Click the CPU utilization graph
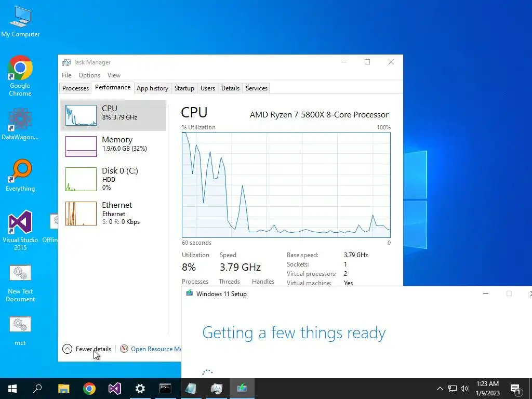 (286, 184)
